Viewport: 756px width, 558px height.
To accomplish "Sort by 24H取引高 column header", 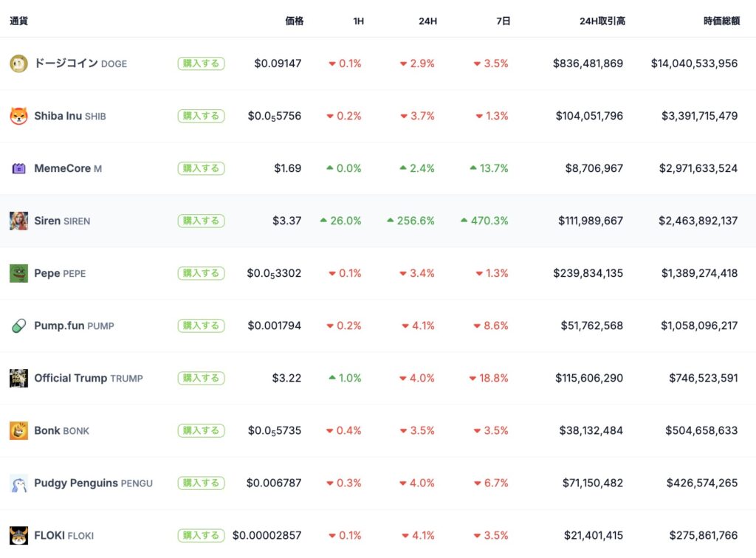I will tap(602, 21).
